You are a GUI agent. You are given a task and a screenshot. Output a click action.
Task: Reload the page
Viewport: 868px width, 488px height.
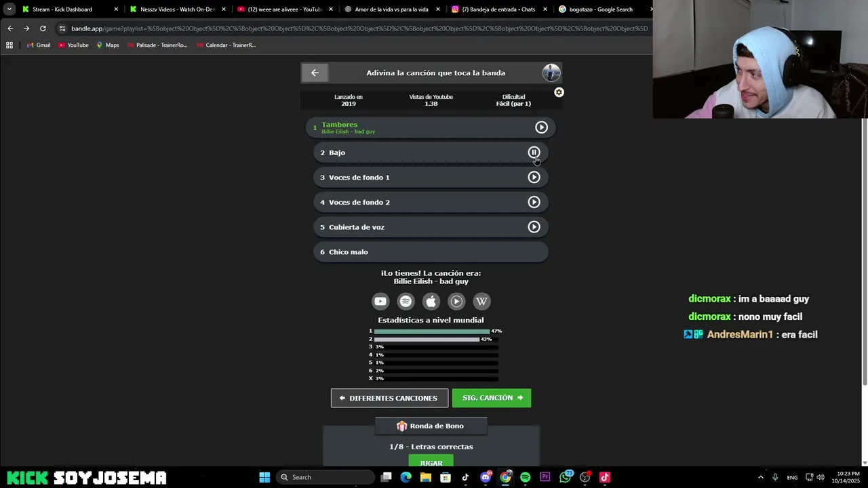[x=43, y=28]
